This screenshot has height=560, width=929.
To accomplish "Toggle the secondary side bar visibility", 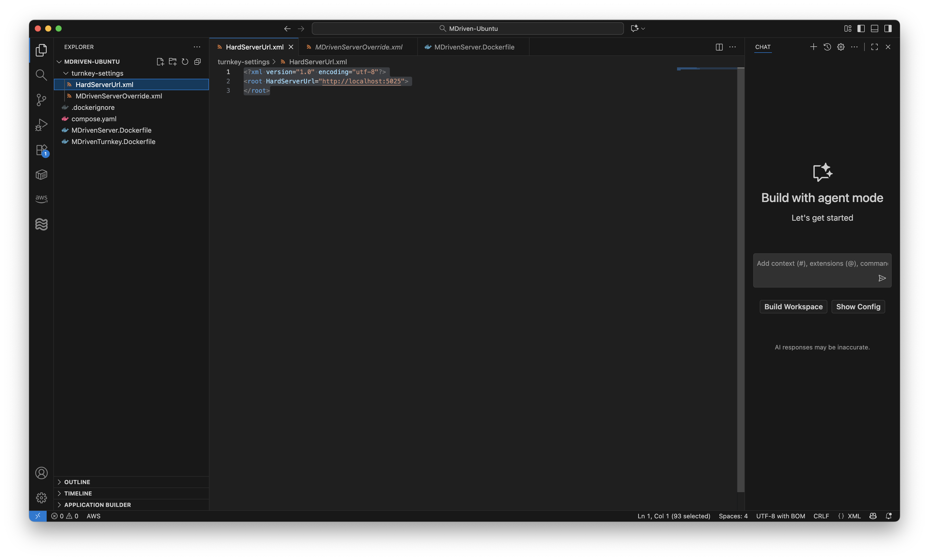I will pyautogui.click(x=888, y=29).
